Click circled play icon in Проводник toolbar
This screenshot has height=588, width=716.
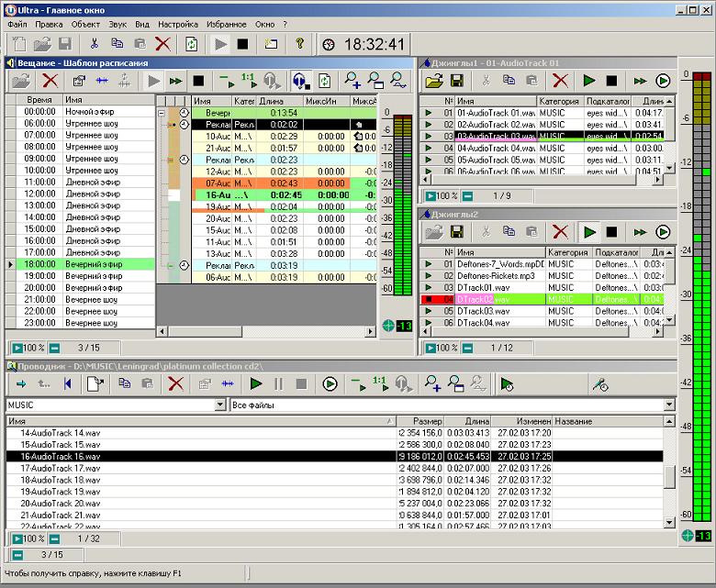tap(330, 384)
